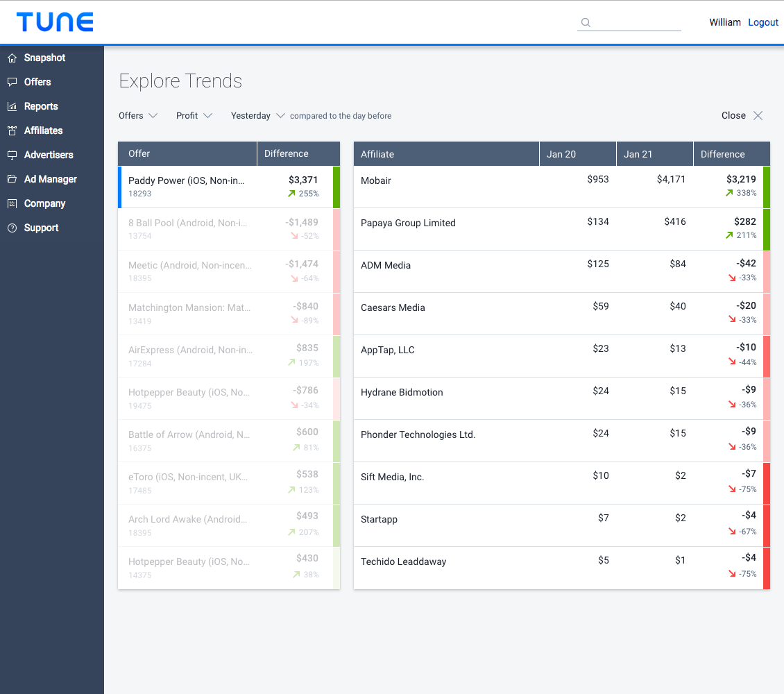The width and height of the screenshot is (784, 694).
Task: Click the $953 Jan 20 value
Action: click(598, 179)
